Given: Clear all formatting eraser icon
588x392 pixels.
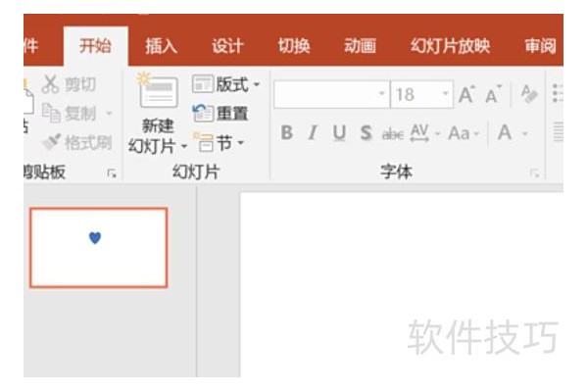Looking at the screenshot, I should (x=529, y=94).
